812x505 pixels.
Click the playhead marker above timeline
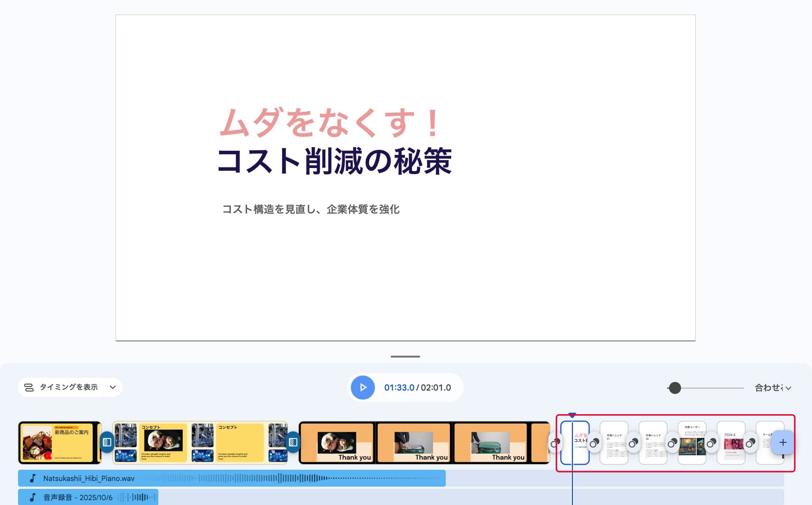[572, 415]
